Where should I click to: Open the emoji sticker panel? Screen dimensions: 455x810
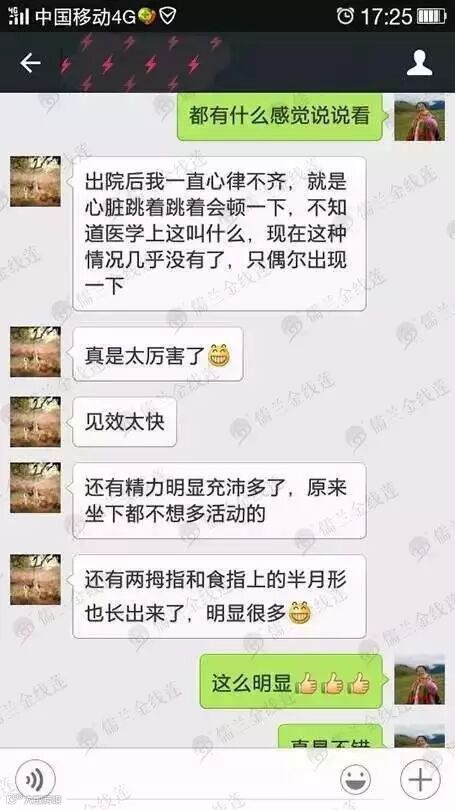pos(355,779)
